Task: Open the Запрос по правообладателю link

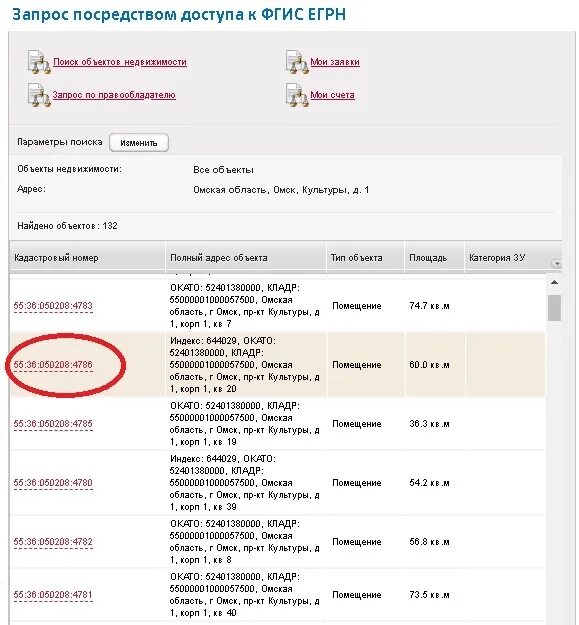Action: 114,95
